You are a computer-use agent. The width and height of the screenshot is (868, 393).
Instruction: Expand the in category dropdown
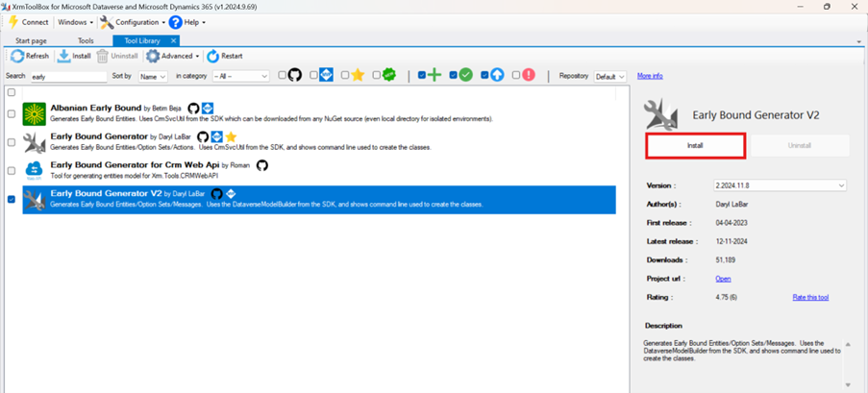[240, 76]
